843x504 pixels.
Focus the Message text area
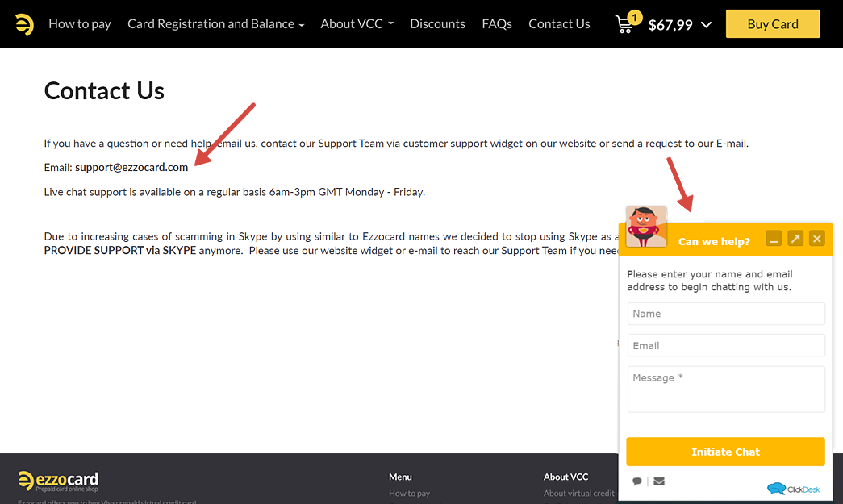coord(725,389)
